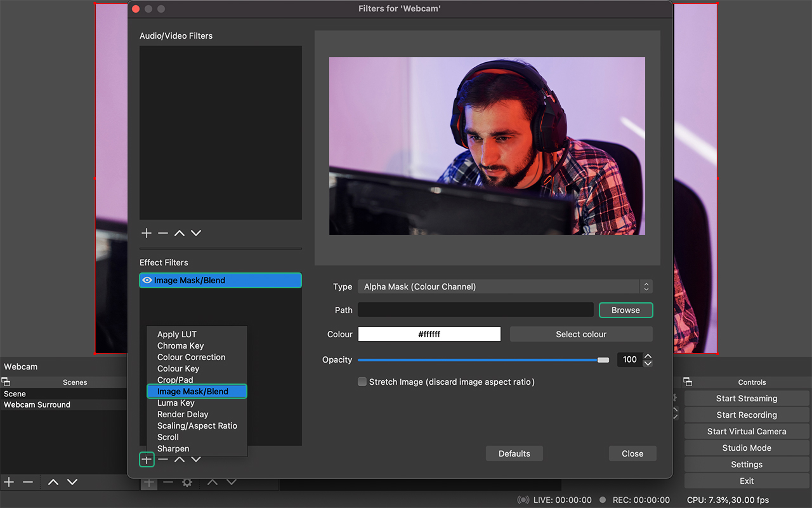The height and width of the screenshot is (508, 812).
Task: Remove an audio/video filter with the minus icon
Action: (163, 233)
